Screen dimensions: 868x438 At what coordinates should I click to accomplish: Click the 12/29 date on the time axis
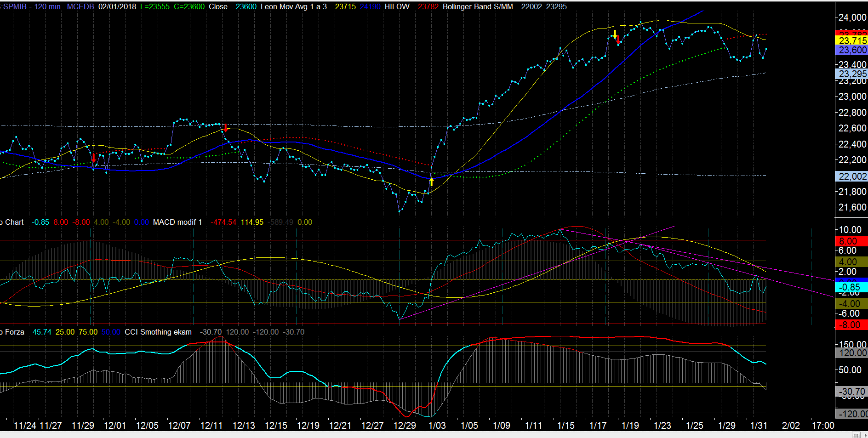pos(405,425)
